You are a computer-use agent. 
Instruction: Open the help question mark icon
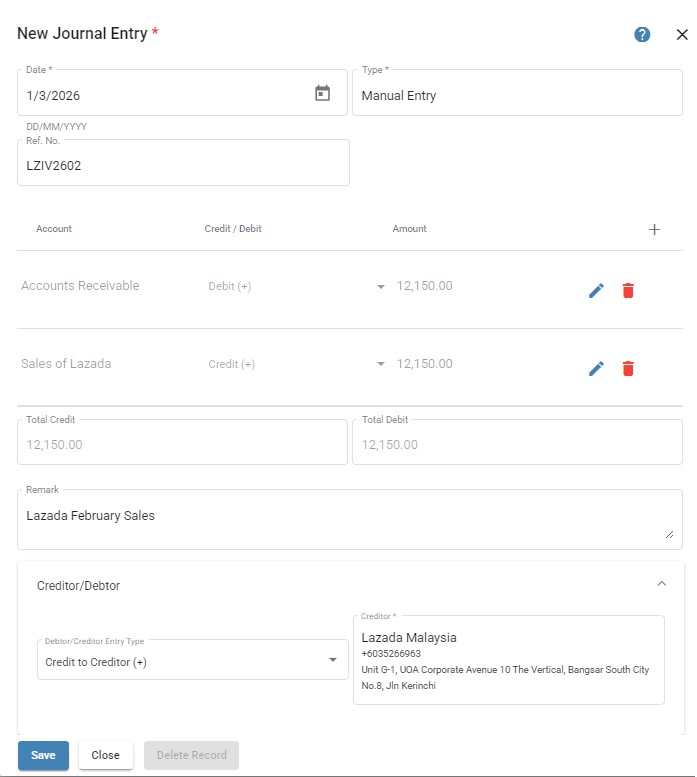[x=642, y=34]
